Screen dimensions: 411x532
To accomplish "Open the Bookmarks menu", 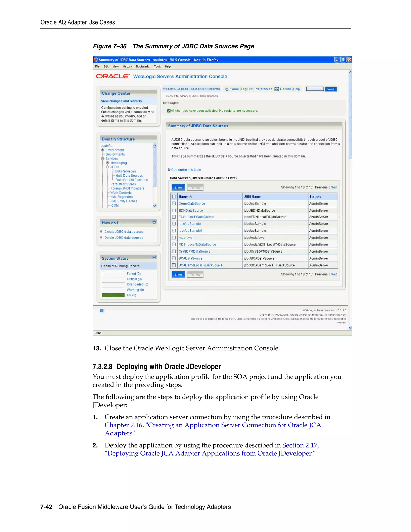I will (x=143, y=66).
